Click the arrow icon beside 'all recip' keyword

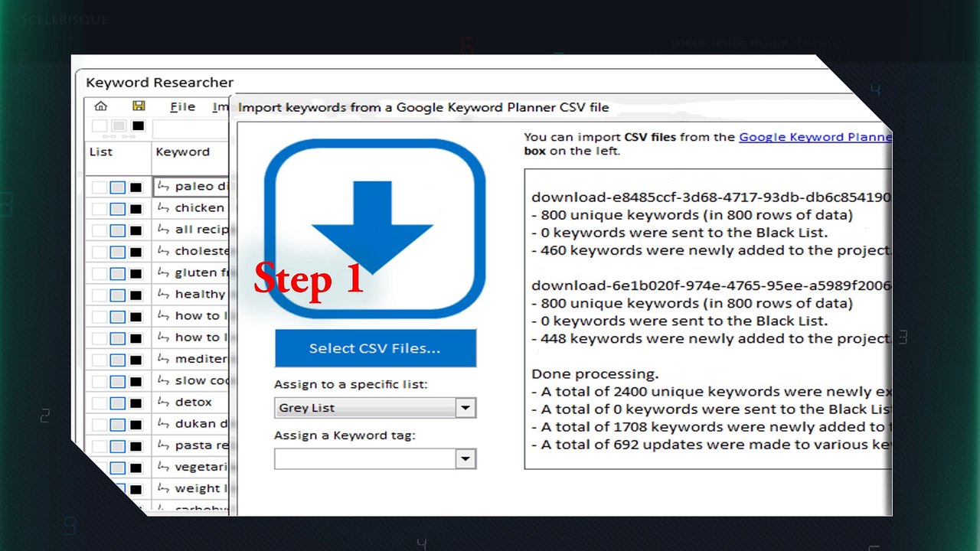coord(163,229)
